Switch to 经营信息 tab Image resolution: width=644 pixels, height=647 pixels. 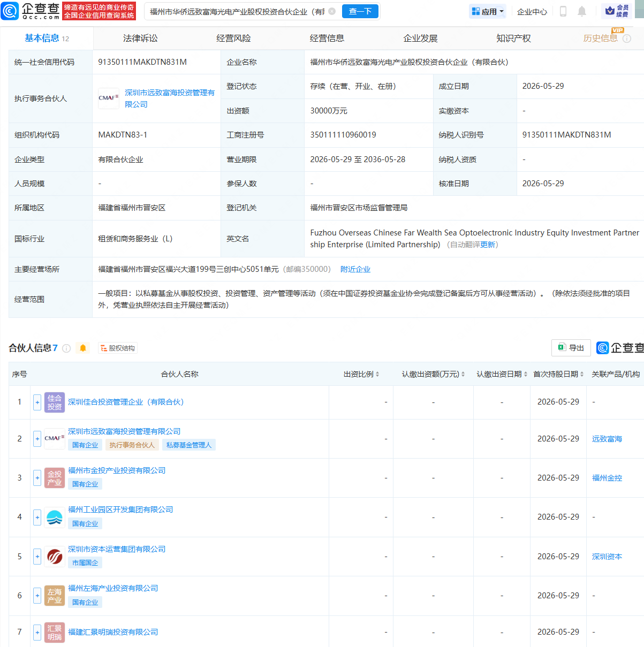pyautogui.click(x=327, y=39)
